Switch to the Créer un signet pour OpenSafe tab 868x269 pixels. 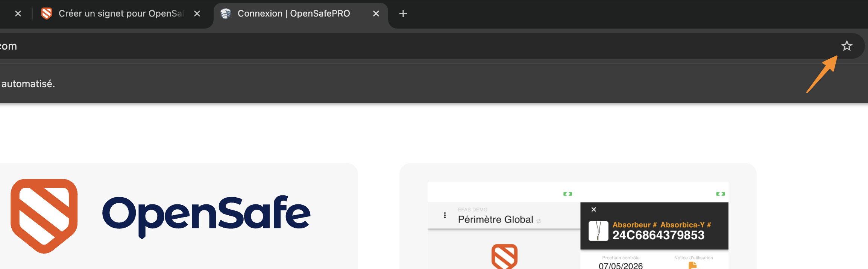tap(121, 14)
